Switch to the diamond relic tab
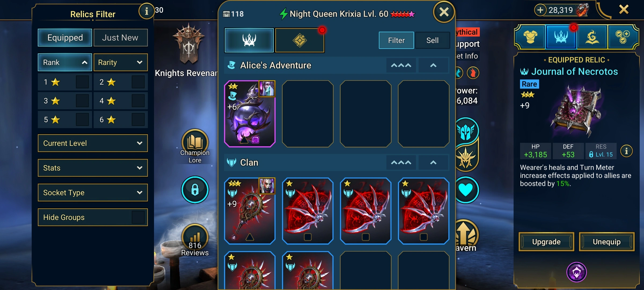The width and height of the screenshot is (644, 290). tap(300, 40)
